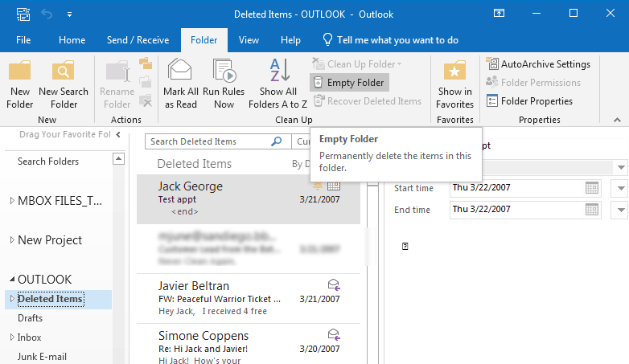The width and height of the screenshot is (629, 364).
Task: Open Simone Coppens' Re: Hi Jack email
Action: click(249, 345)
